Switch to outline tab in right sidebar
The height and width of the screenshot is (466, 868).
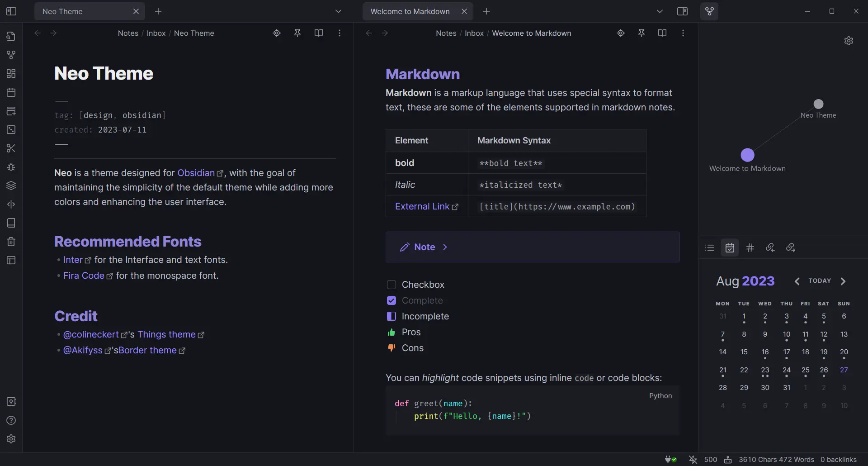coord(710,248)
